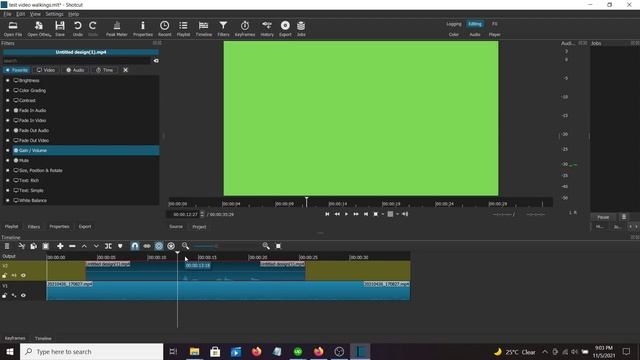Viewport: 640px width, 360px height.
Task: Zoom in the timeline magnifier icon
Action: tap(266, 246)
